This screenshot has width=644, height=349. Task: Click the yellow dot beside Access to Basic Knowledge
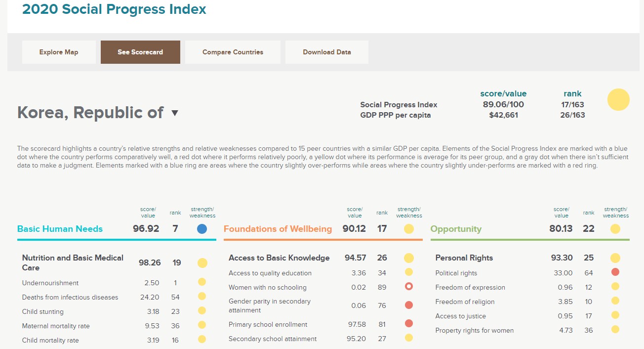[x=408, y=258]
